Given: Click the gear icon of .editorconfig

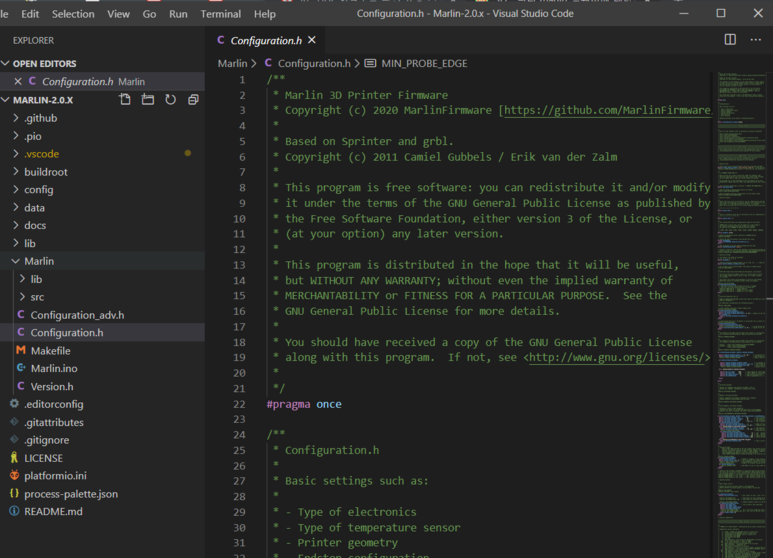Looking at the screenshot, I should 14,404.
